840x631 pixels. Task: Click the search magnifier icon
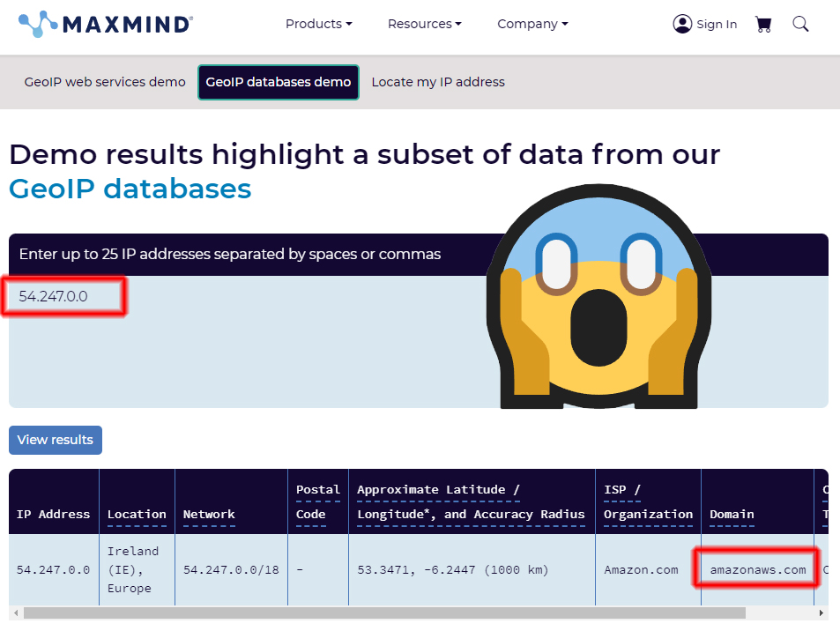pyautogui.click(x=800, y=25)
